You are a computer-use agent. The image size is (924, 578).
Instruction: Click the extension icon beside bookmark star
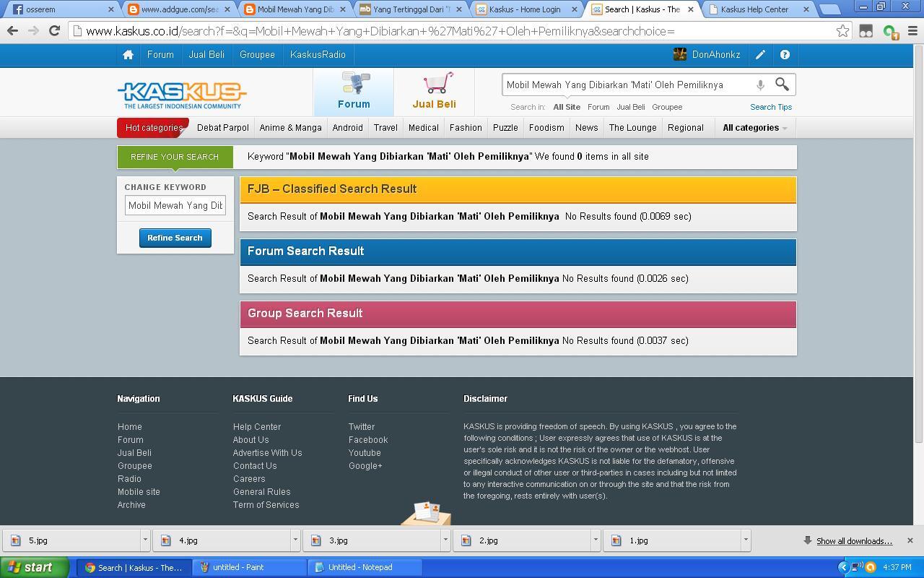point(866,31)
